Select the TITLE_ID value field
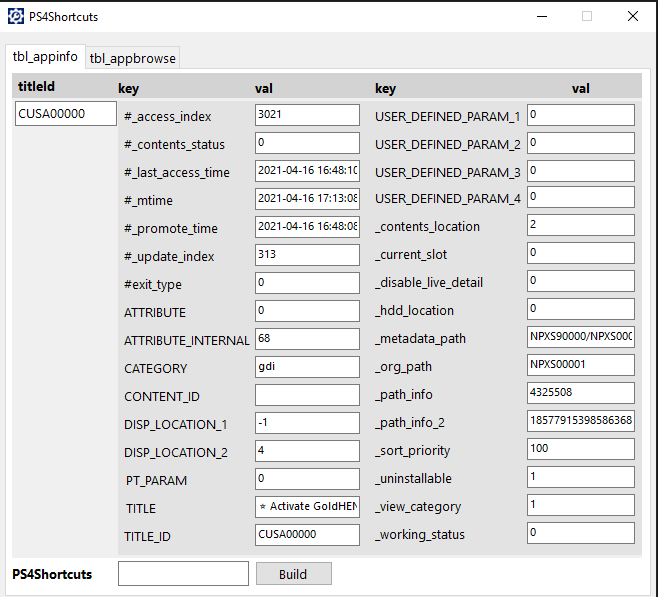 [307, 535]
